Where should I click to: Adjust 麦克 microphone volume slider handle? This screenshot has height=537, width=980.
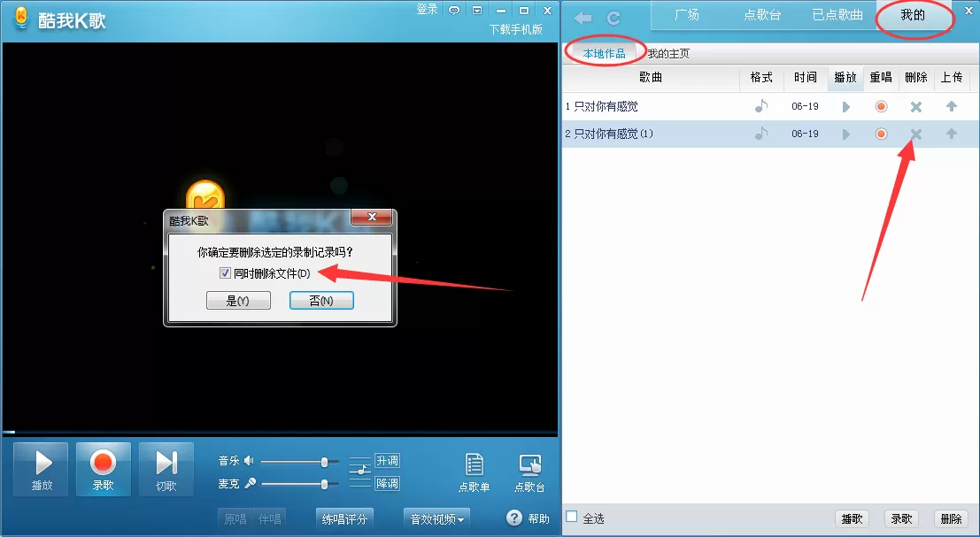click(324, 484)
